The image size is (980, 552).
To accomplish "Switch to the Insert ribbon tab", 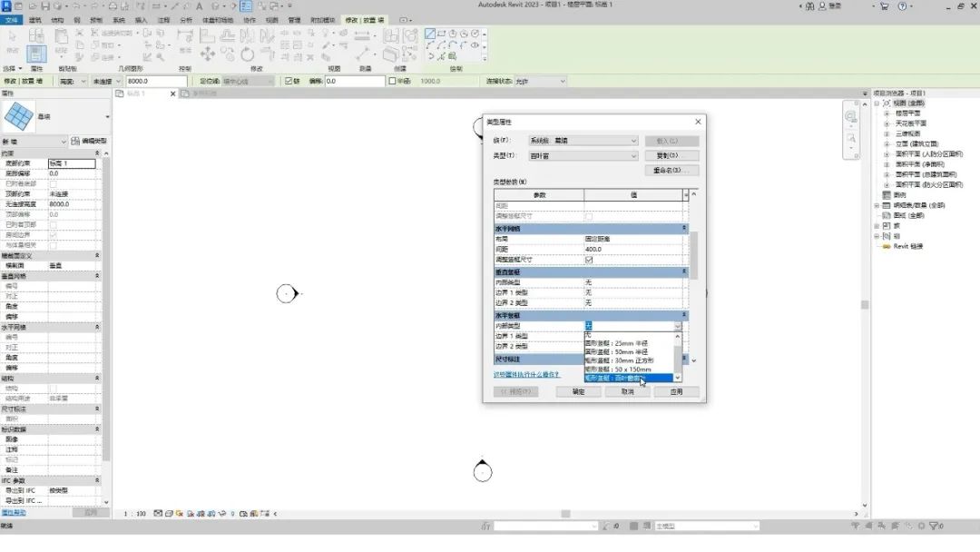I will pos(142,20).
